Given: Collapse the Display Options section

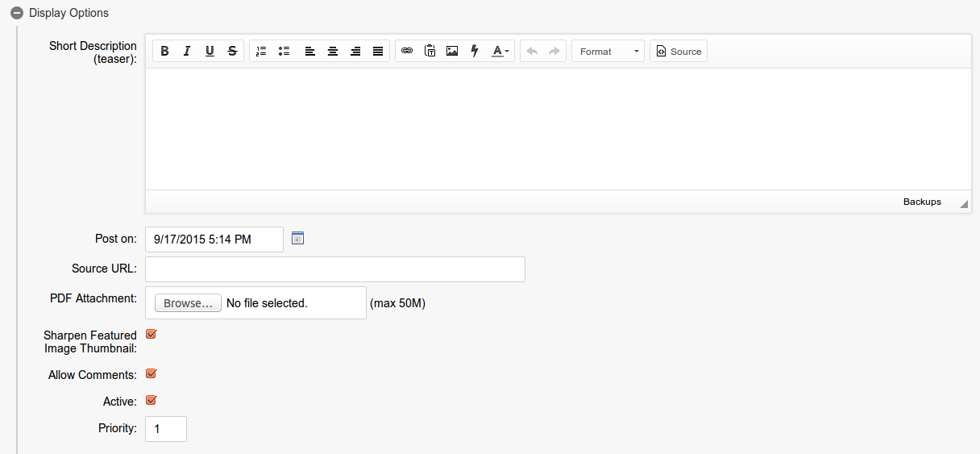Looking at the screenshot, I should [17, 13].
